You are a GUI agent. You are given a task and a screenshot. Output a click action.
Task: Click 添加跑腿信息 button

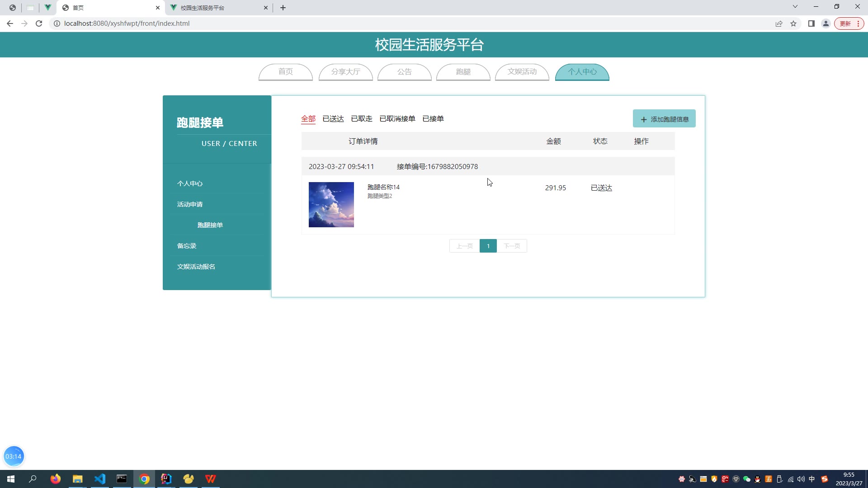(x=664, y=119)
